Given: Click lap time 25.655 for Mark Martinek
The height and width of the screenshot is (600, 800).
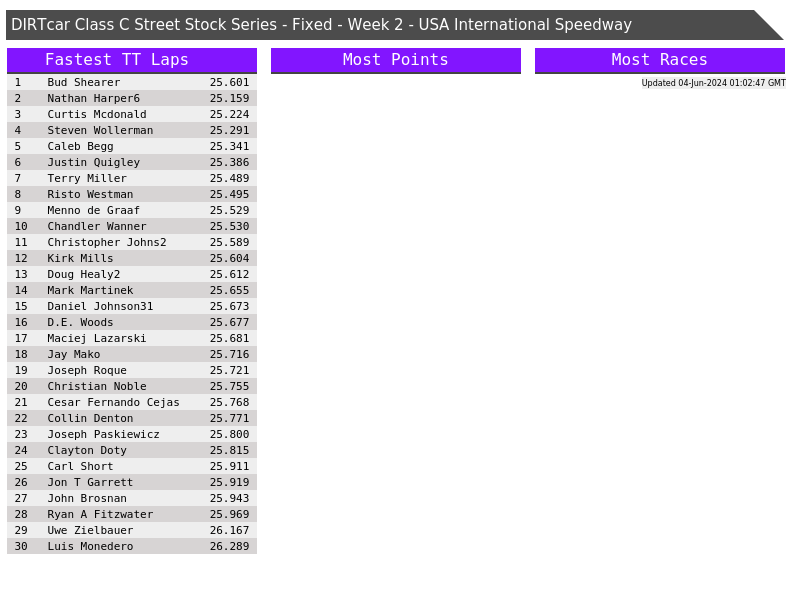Looking at the screenshot, I should (x=229, y=290).
